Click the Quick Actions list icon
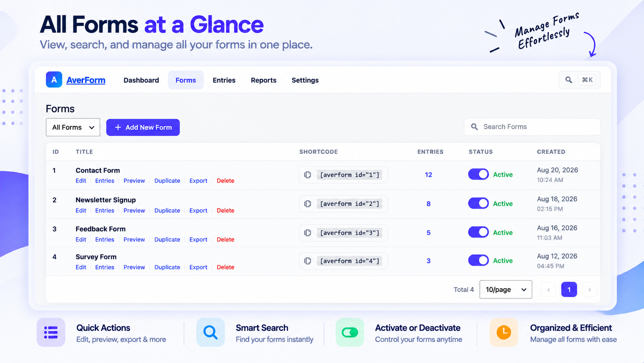Screen dimensions: 644x363 click(51, 332)
